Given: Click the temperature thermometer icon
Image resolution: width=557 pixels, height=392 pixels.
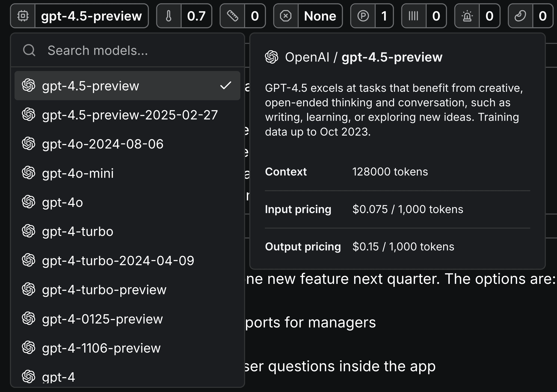Looking at the screenshot, I should (169, 16).
